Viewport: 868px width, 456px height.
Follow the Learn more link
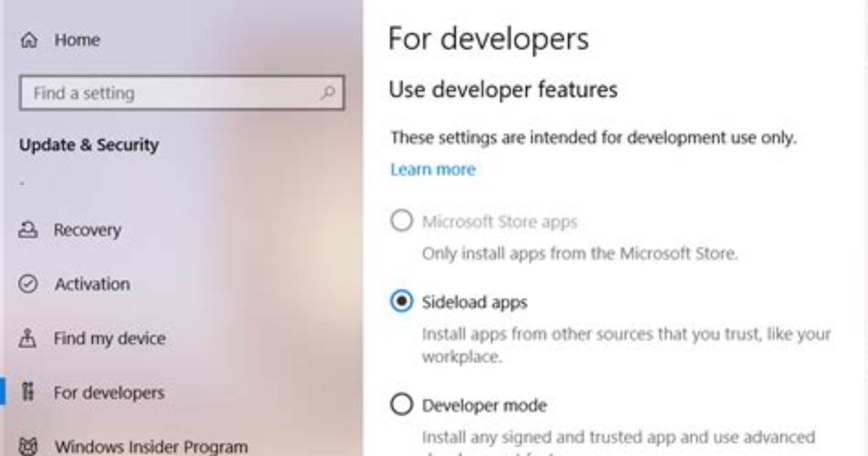point(433,169)
